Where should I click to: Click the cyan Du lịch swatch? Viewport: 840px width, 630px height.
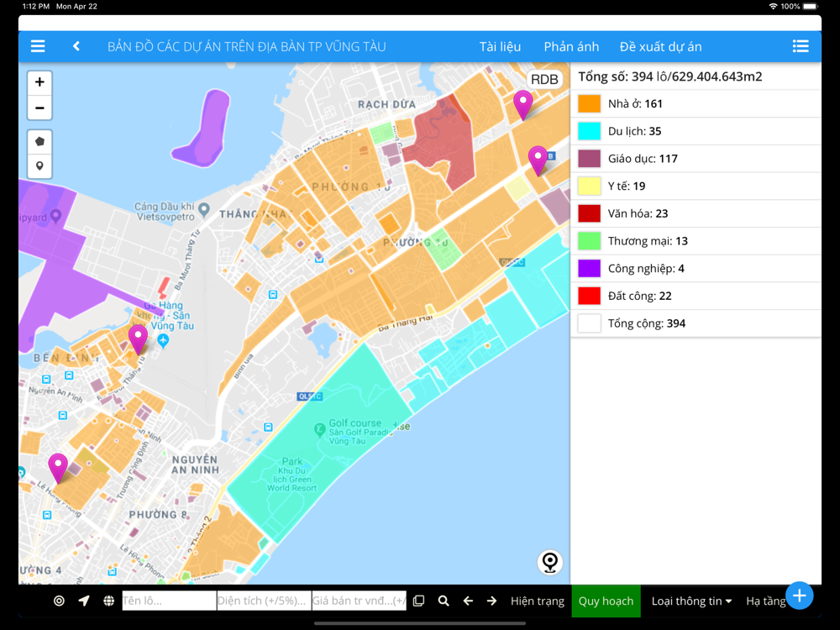(589, 131)
